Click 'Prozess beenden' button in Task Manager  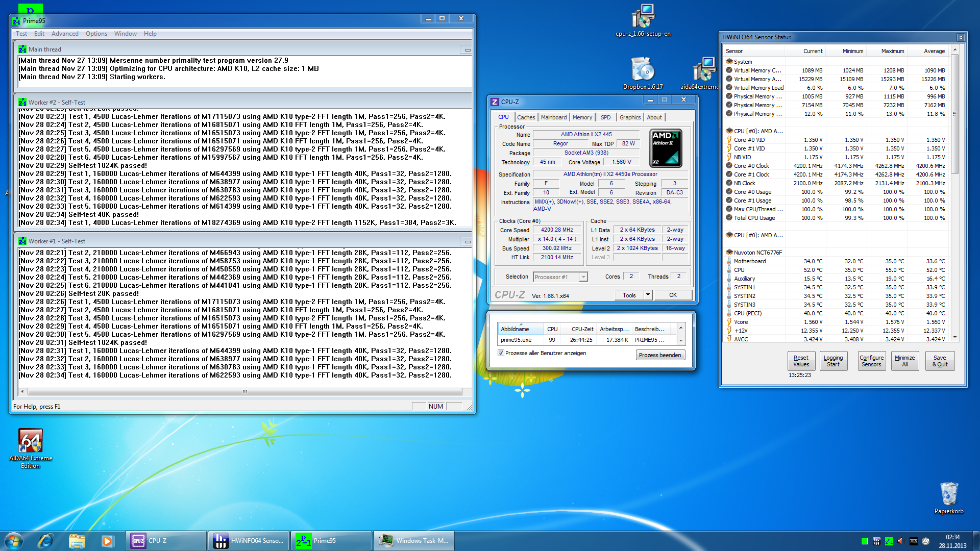click(660, 355)
